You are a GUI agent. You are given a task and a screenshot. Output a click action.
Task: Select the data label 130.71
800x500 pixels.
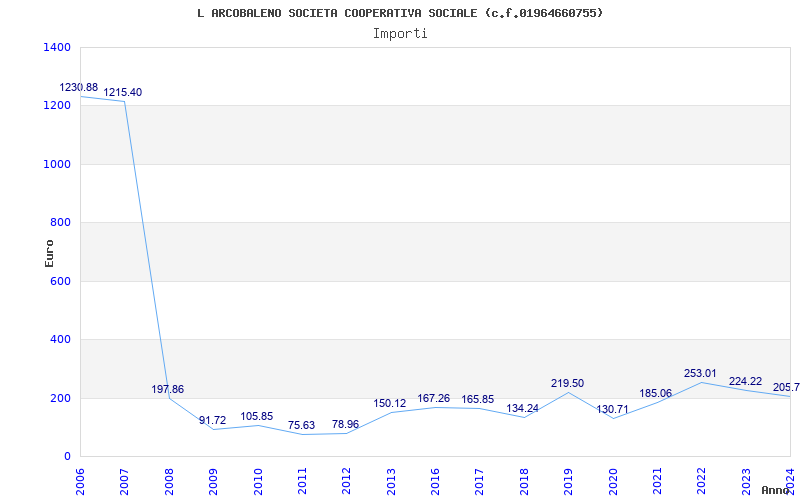click(612, 409)
